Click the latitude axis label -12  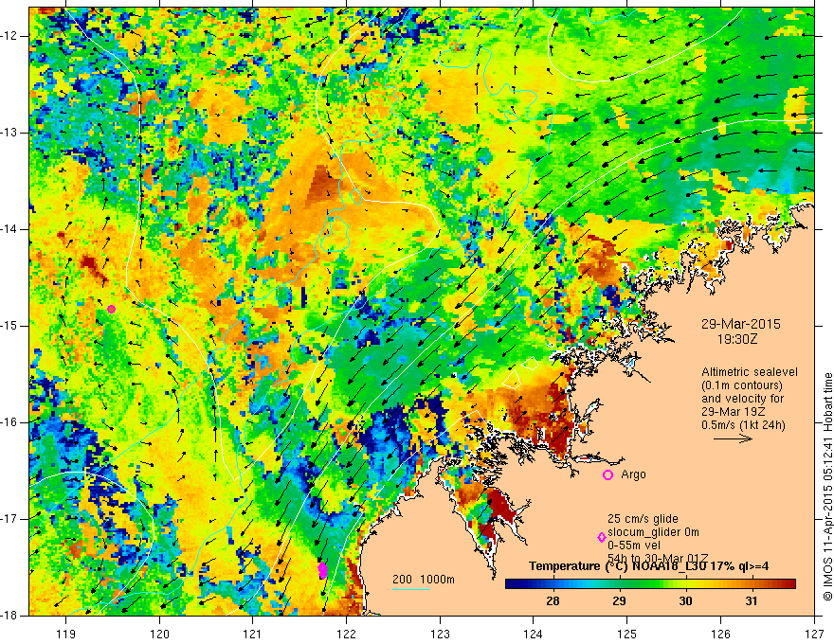tap(10, 36)
